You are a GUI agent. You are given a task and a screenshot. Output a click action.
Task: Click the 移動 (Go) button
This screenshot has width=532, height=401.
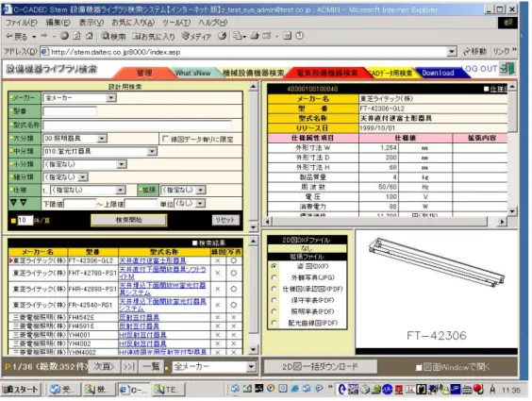pyautogui.click(x=475, y=52)
